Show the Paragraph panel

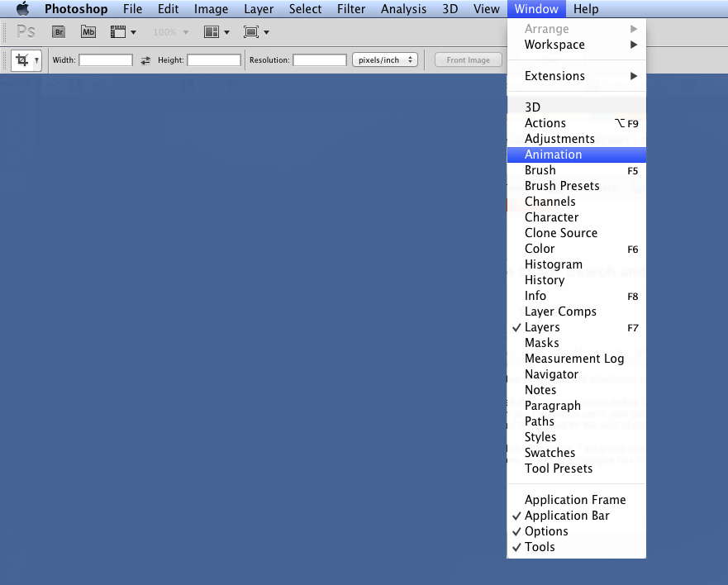point(577,406)
